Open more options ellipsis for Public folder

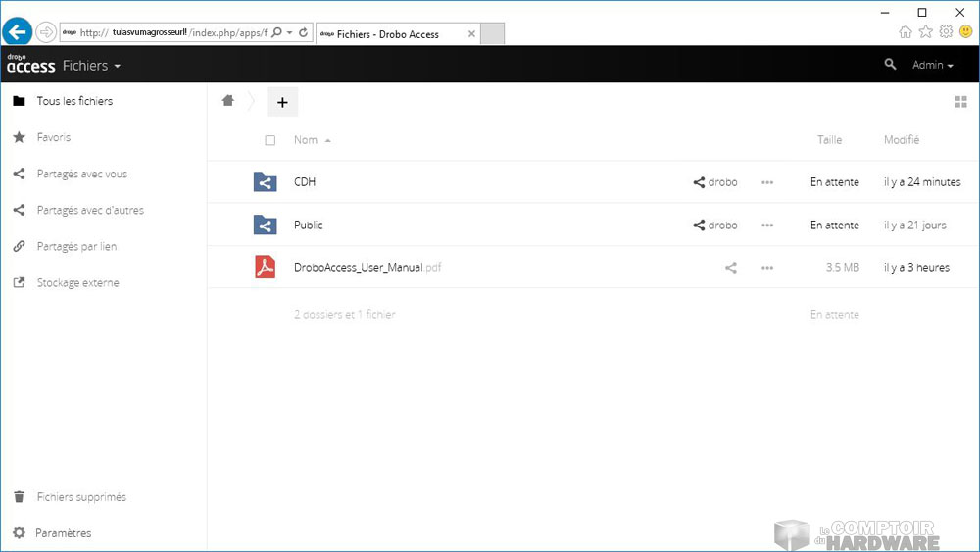pos(767,226)
